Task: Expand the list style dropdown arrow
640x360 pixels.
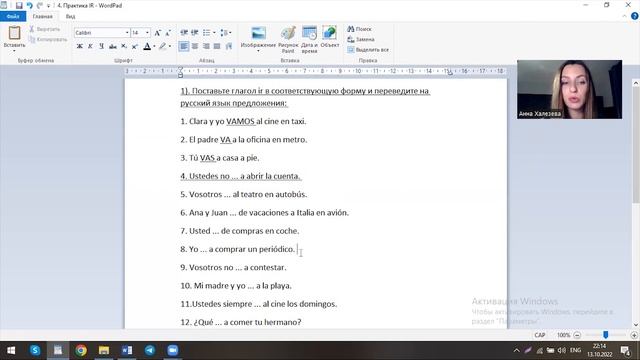Action: [x=214, y=33]
